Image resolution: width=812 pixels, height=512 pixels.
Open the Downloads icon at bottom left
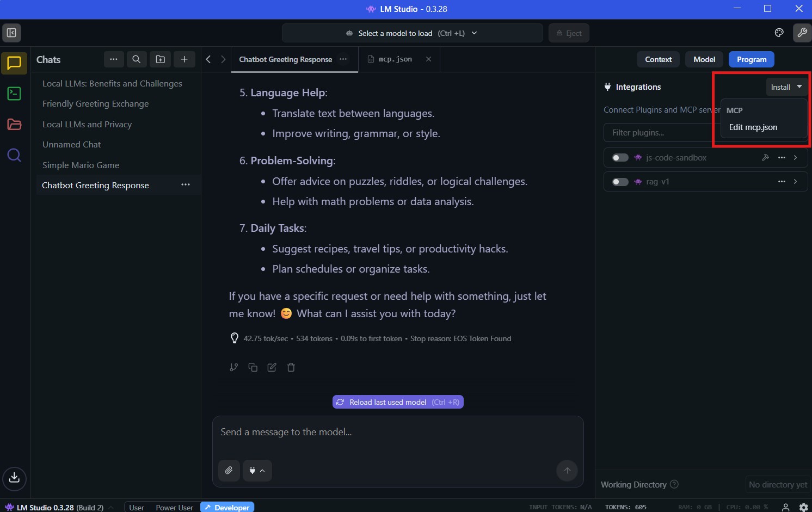pos(14,478)
